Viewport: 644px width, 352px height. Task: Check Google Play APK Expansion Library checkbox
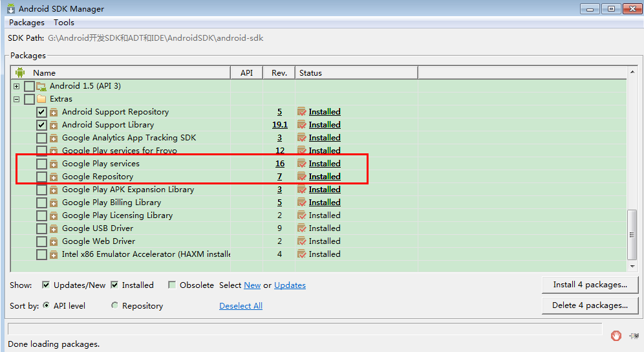[x=41, y=190]
